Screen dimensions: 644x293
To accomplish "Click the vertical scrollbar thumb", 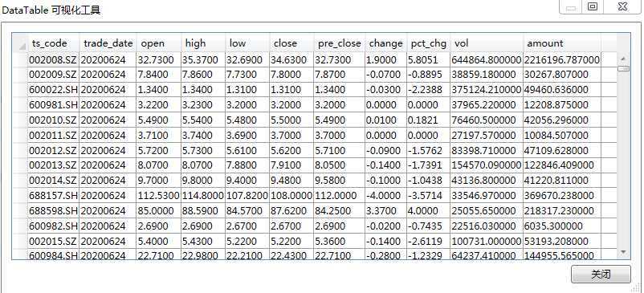I will 623,68.
